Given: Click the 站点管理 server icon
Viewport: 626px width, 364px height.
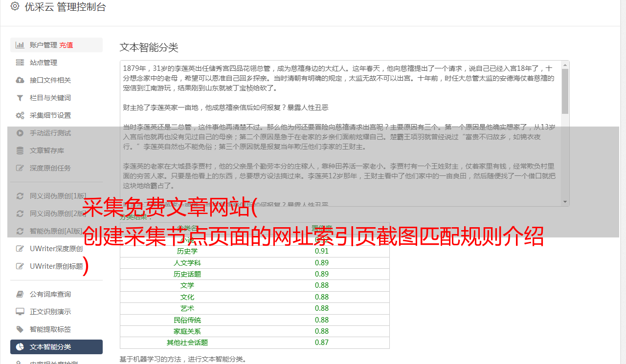Looking at the screenshot, I should tap(20, 63).
